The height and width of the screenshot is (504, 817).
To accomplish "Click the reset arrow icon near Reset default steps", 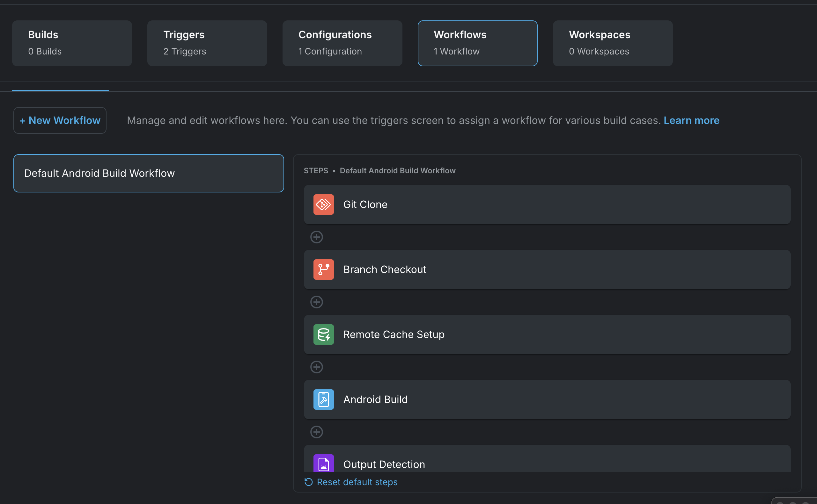I will click(x=308, y=482).
